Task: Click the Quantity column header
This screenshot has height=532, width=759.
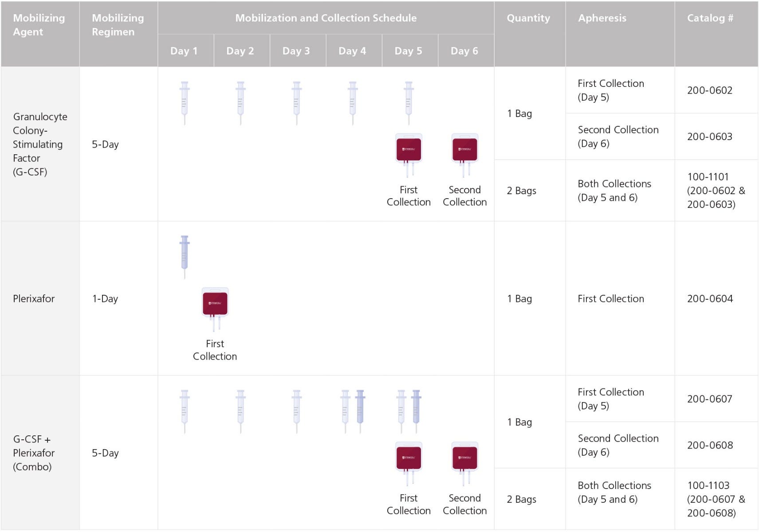Action: (x=528, y=18)
